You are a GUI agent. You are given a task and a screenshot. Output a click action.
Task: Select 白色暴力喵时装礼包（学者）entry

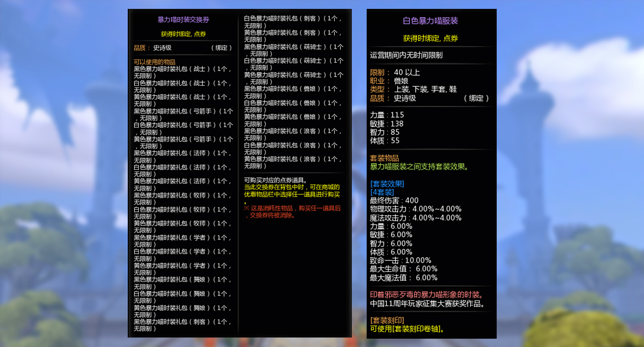pyautogui.click(x=182, y=251)
